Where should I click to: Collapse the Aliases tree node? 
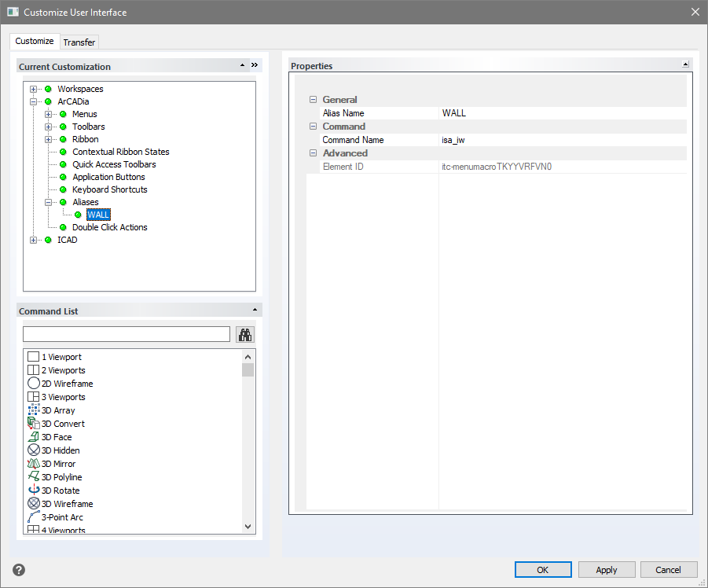[x=48, y=202]
